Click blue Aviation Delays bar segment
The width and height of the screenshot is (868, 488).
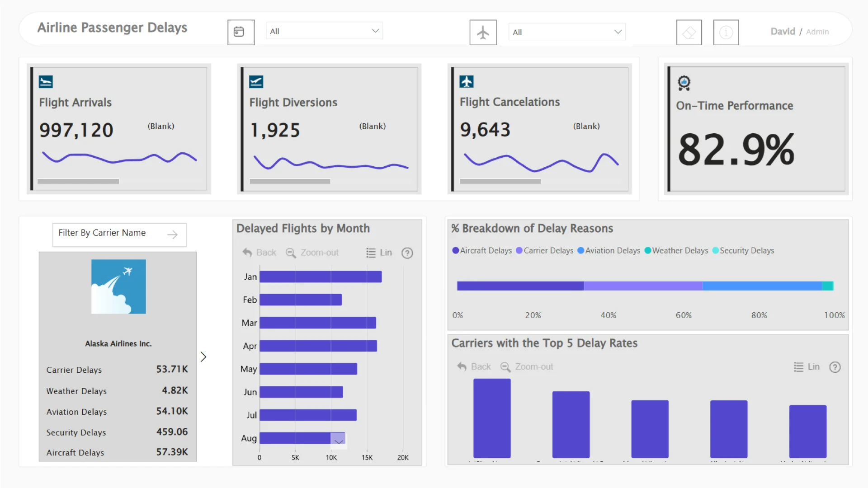coord(762,286)
